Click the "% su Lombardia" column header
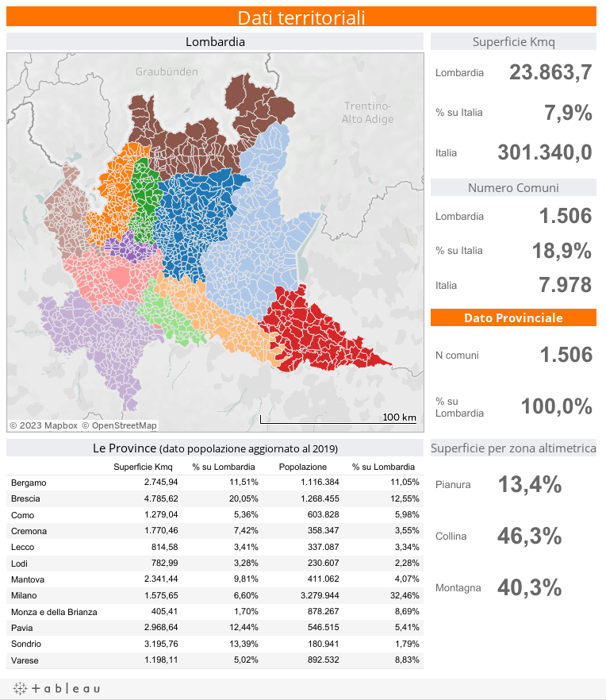This screenshot has width=606, height=700. tap(224, 467)
